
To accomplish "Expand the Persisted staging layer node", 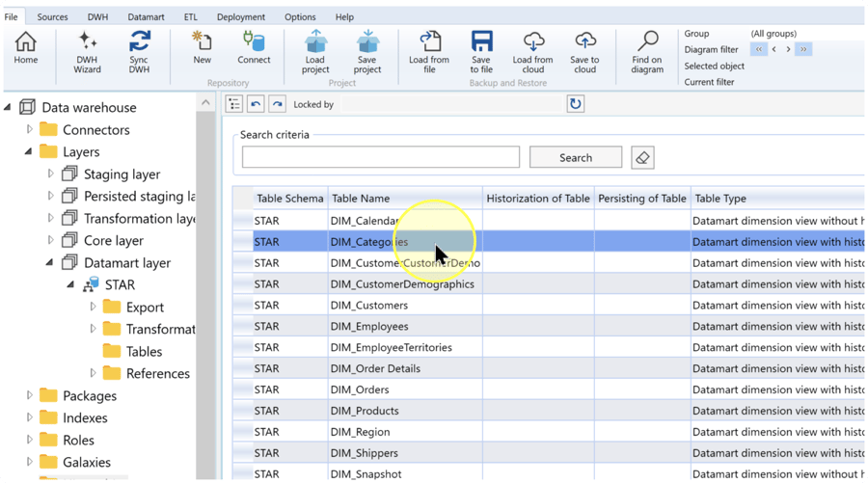I will [x=50, y=196].
